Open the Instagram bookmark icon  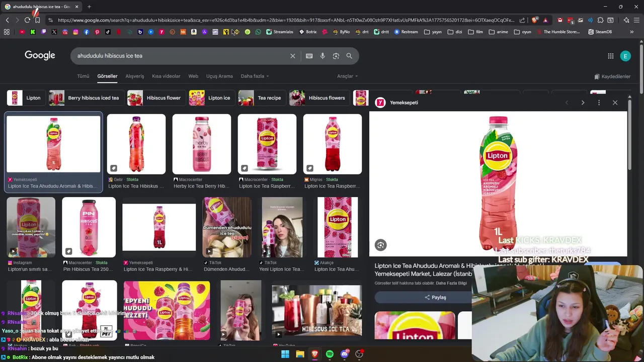(x=75, y=32)
